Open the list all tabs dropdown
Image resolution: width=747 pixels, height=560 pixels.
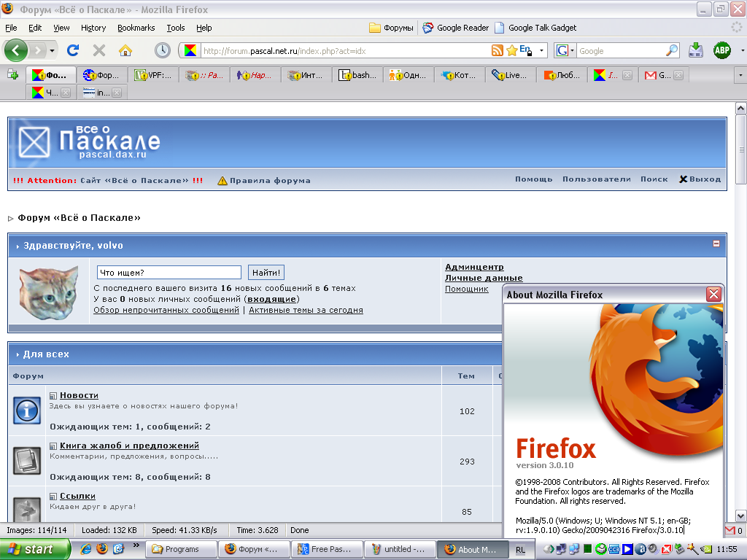tap(740, 75)
